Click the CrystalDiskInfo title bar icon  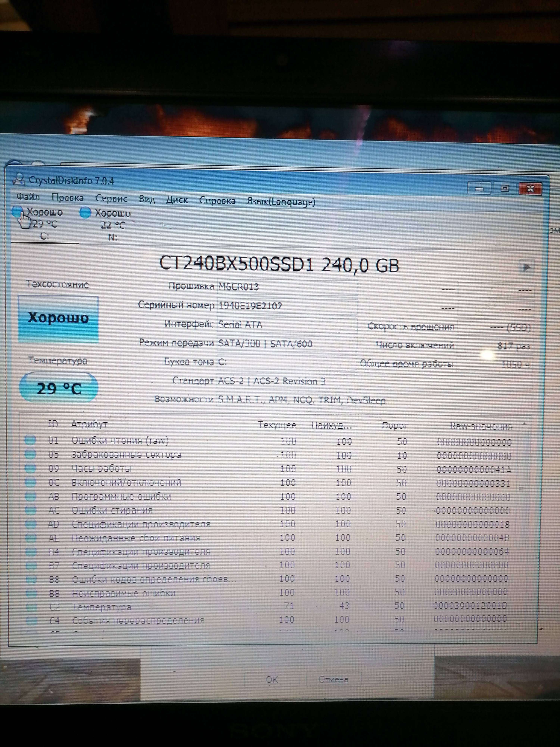19,180
